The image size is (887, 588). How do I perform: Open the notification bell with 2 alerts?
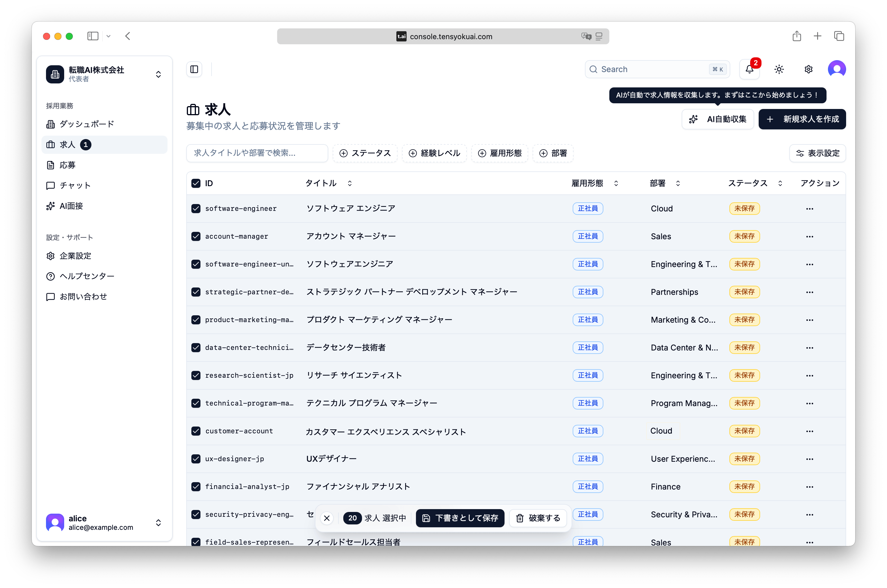749,69
